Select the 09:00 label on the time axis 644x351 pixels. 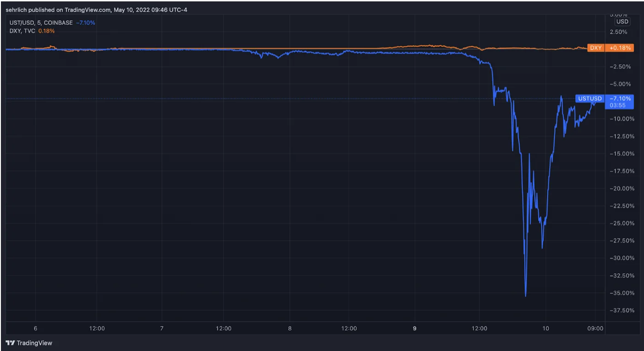point(596,328)
